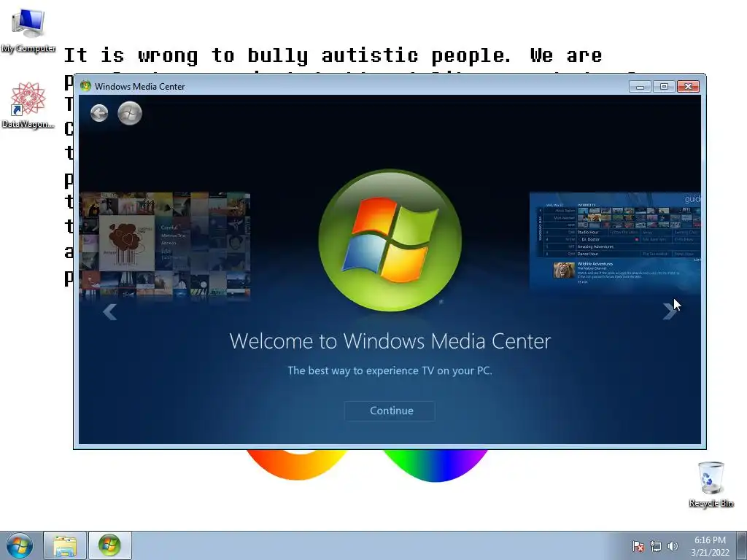Image resolution: width=747 pixels, height=560 pixels.
Task: Click the large Windows logo sphere
Action: click(x=390, y=241)
